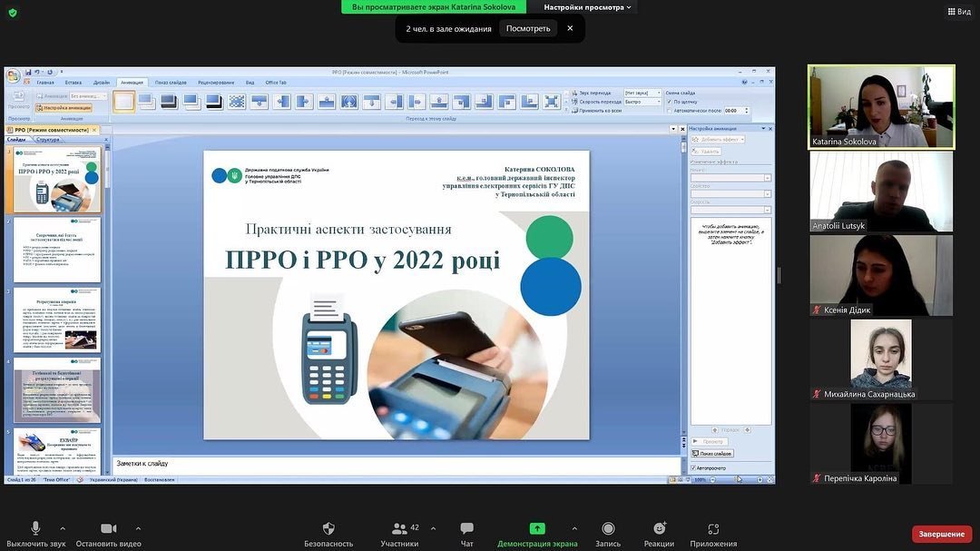Select slide 2 thumbnail
The width and height of the screenshot is (980, 551).
[57, 250]
